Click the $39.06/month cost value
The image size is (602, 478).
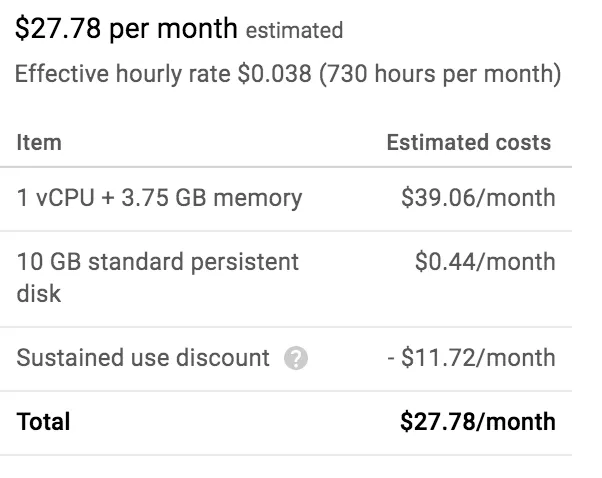click(x=478, y=198)
